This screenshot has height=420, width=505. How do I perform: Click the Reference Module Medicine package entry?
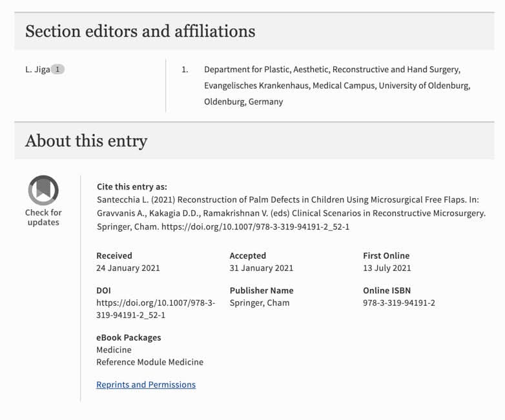(x=150, y=362)
